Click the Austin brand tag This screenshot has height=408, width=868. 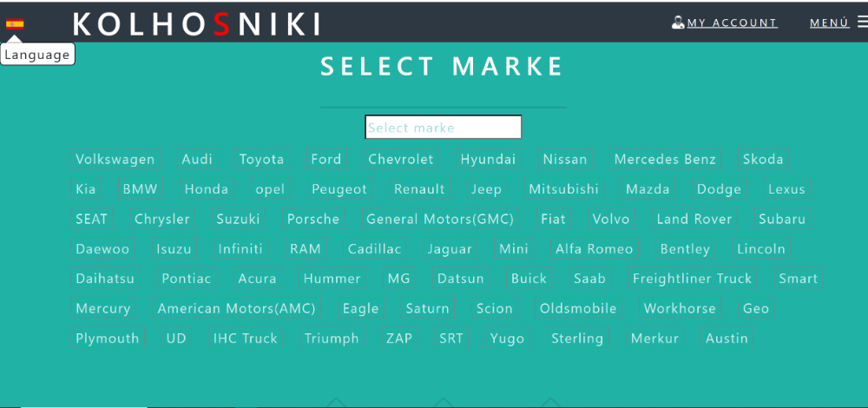tap(727, 339)
